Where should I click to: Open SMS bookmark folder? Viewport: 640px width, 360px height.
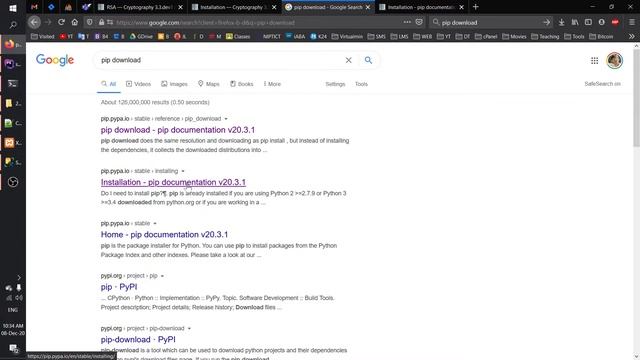click(x=376, y=36)
